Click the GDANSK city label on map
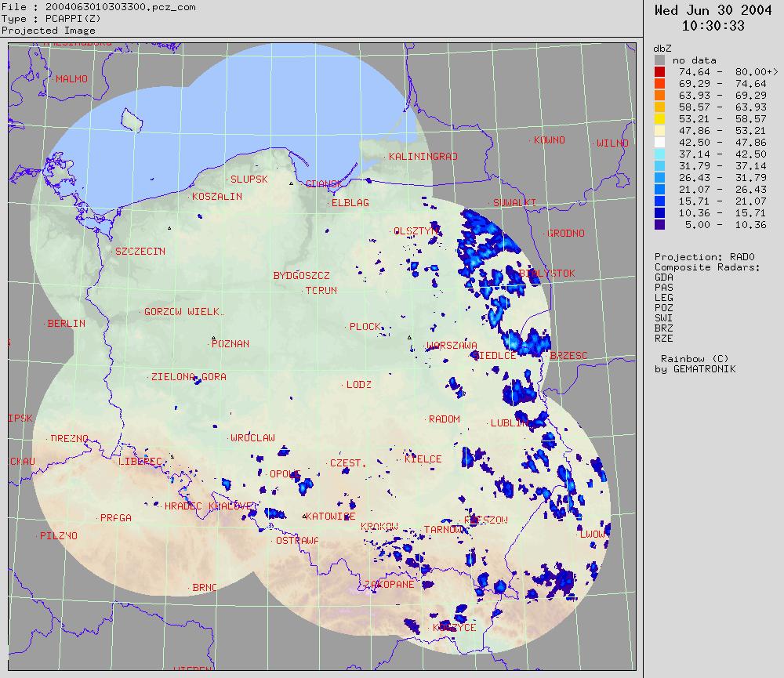The height and width of the screenshot is (678, 784). pyautogui.click(x=324, y=184)
